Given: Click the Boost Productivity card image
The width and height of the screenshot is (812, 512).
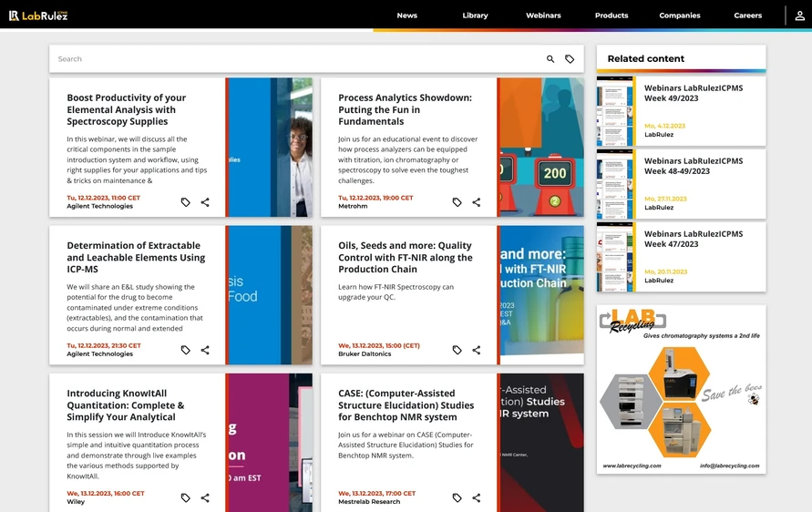Looking at the screenshot, I should (x=269, y=148).
